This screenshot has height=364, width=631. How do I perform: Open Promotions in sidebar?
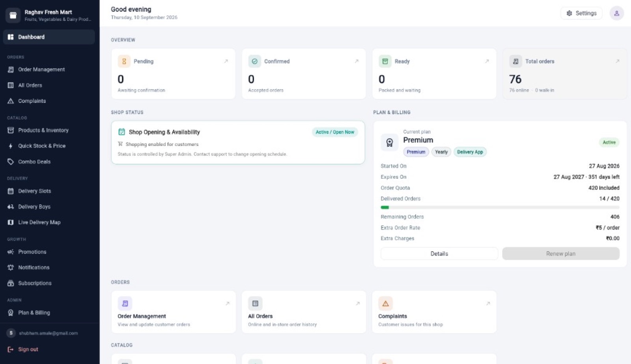click(x=49, y=252)
